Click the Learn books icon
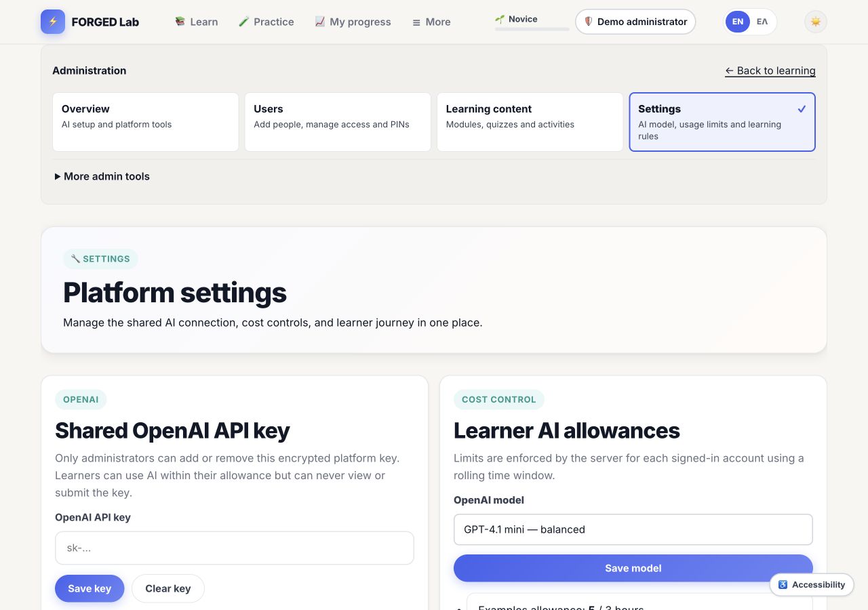 point(180,22)
